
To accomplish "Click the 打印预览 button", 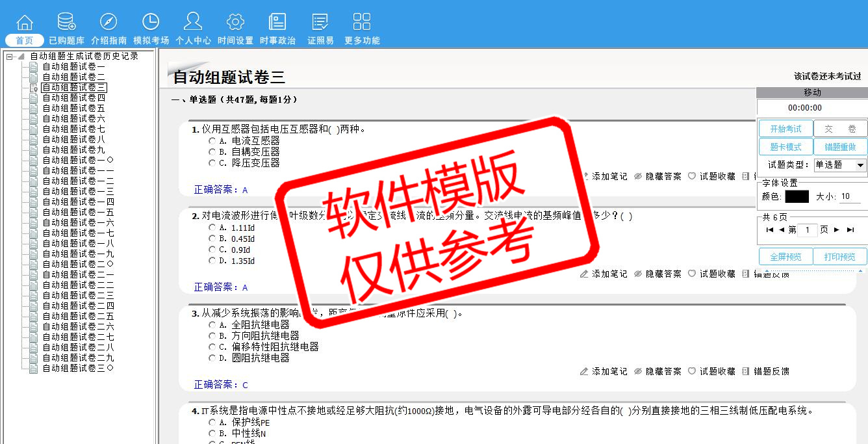I will point(839,257).
